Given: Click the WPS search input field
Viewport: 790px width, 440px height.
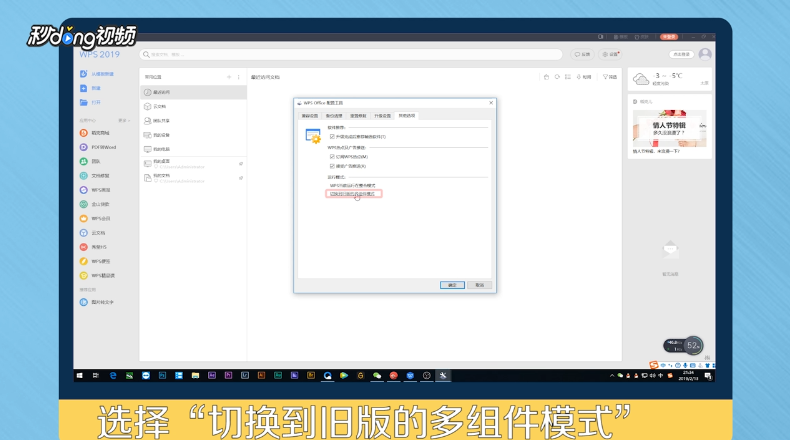Looking at the screenshot, I should pos(351,54).
